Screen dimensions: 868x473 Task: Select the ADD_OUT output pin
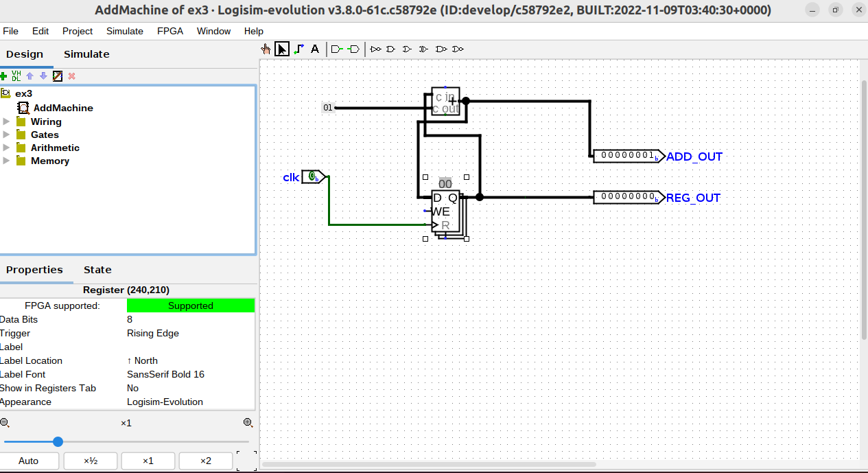pos(629,156)
